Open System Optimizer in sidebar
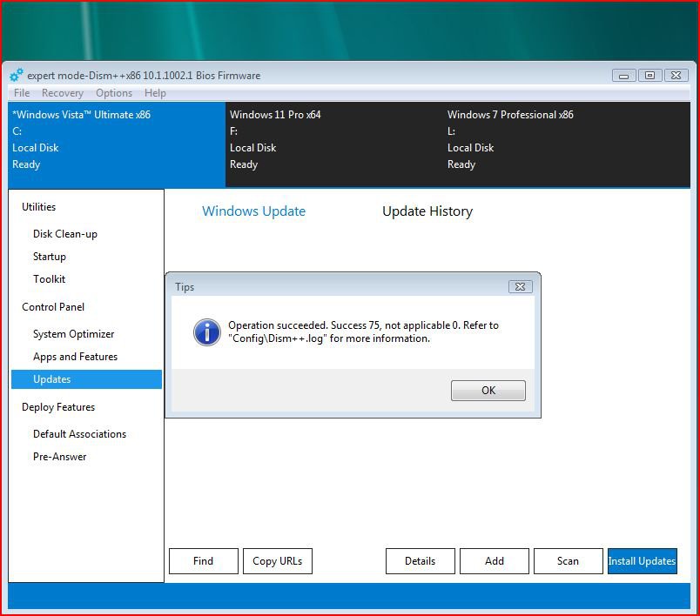Screen dimensions: 700x616 [74, 334]
